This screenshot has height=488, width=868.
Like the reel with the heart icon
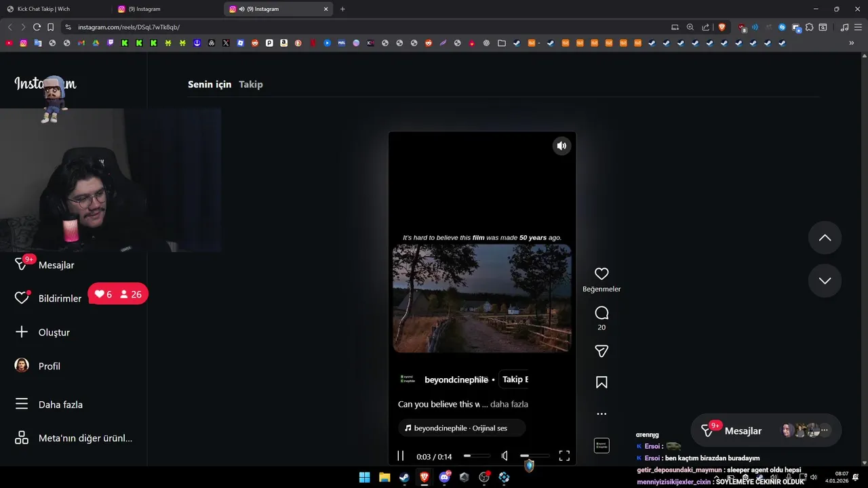click(601, 274)
